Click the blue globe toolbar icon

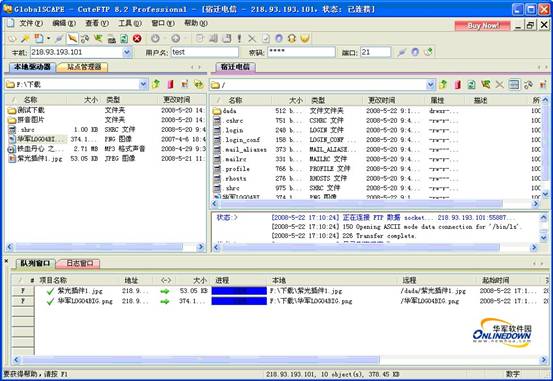pyautogui.click(x=279, y=38)
